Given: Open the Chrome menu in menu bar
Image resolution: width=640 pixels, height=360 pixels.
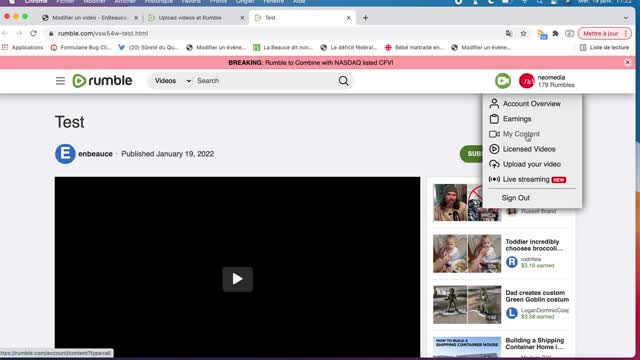Looking at the screenshot, I should pos(36,2).
